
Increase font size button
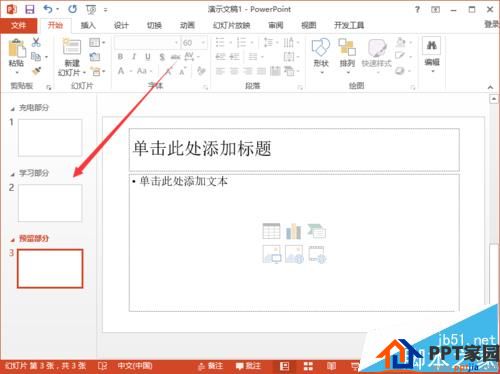pyautogui.click(x=169, y=71)
